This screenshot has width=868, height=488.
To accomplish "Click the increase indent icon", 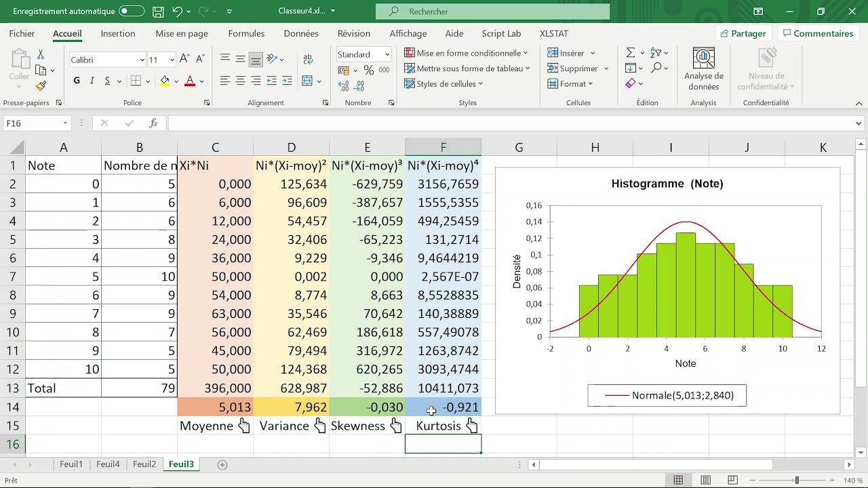I will pos(288,81).
